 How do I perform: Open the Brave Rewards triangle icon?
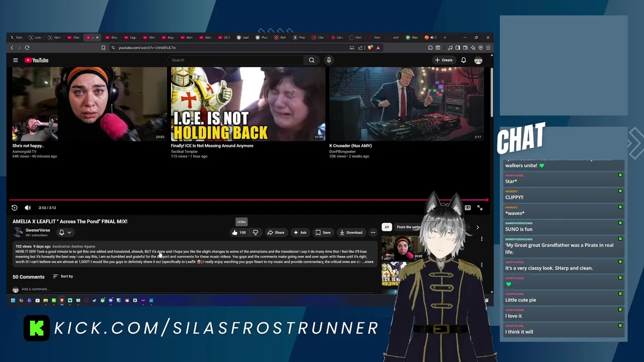pos(378,48)
